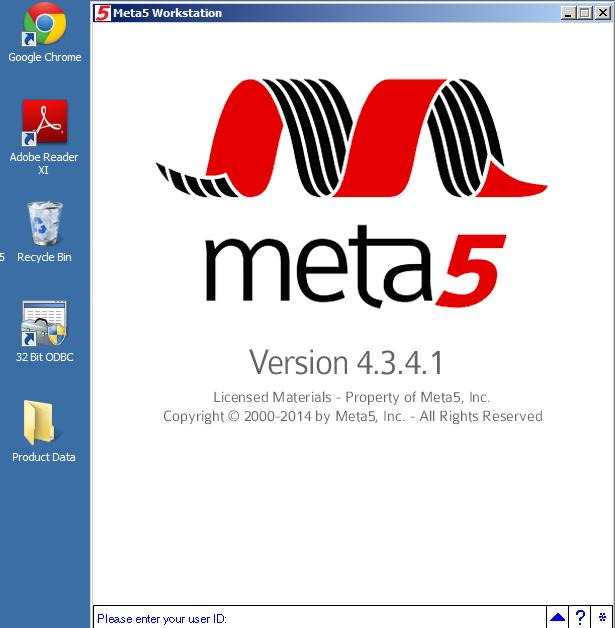Click the asterisk icon in status bar
The height and width of the screenshot is (628, 615).
tap(602, 617)
